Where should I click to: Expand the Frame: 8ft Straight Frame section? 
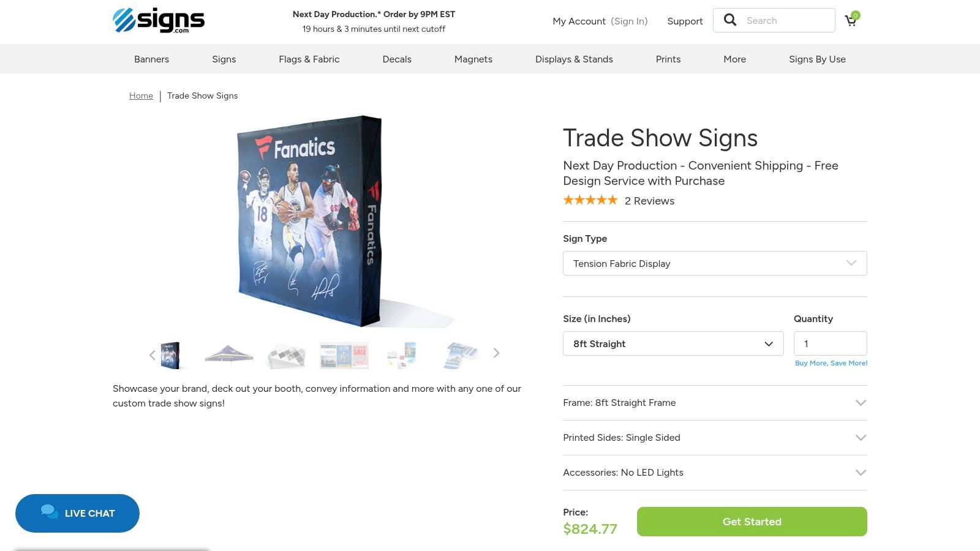coord(715,403)
